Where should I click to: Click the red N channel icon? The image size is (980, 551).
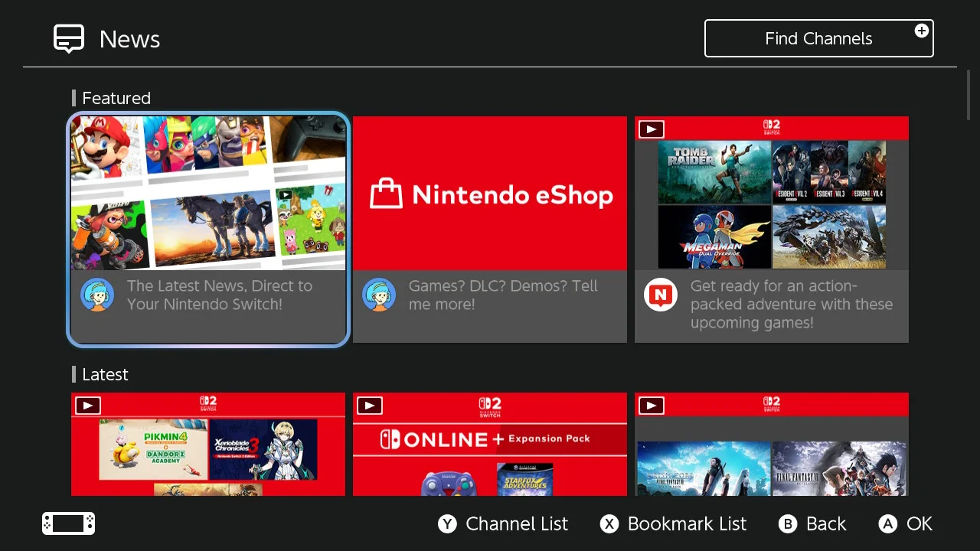point(661,295)
